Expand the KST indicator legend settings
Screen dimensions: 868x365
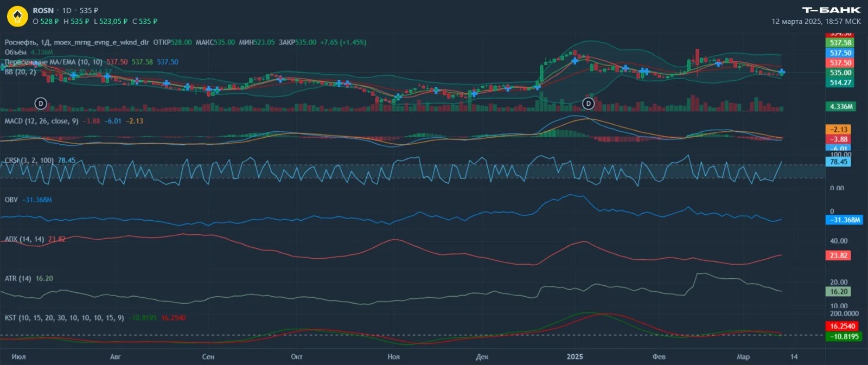point(64,318)
